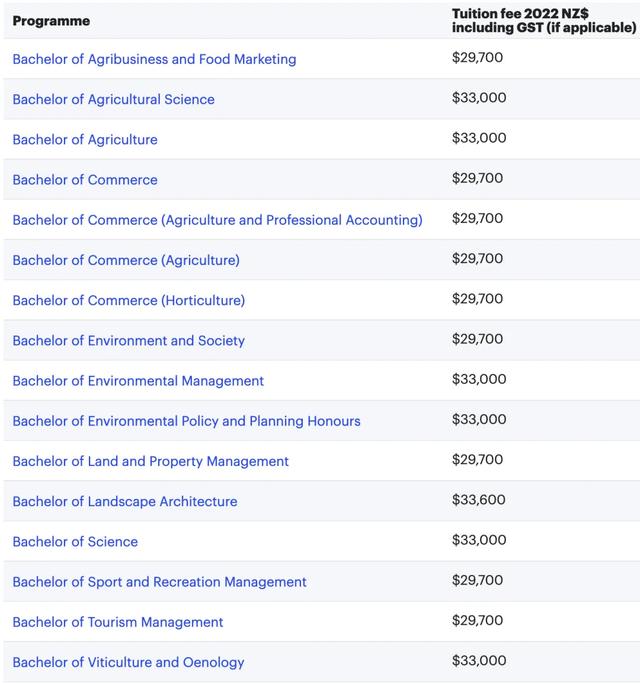The height and width of the screenshot is (684, 640).
Task: Click the Programme column header
Action: click(51, 21)
